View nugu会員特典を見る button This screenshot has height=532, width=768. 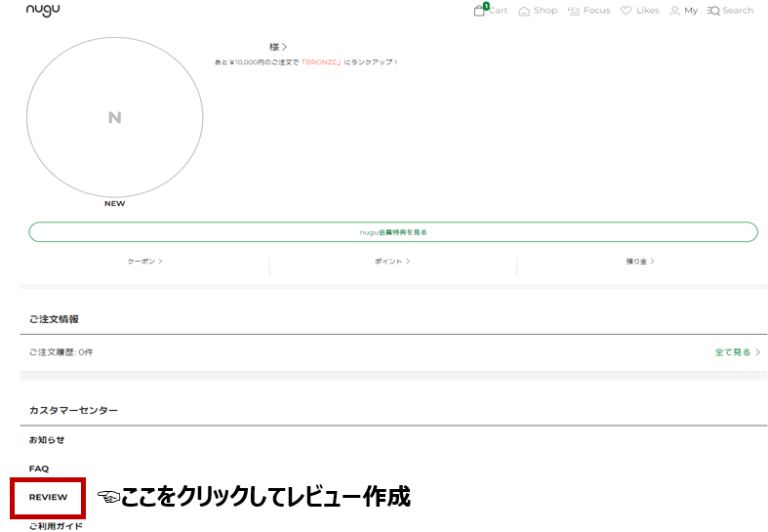(x=393, y=232)
